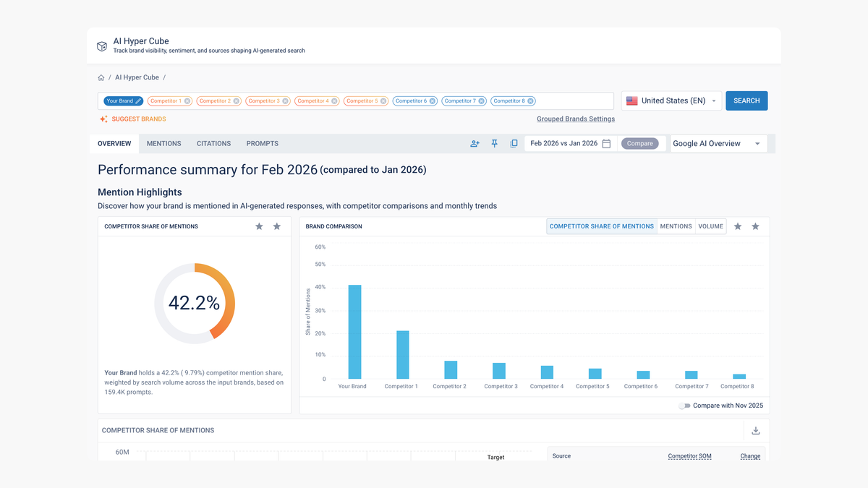Screen dimensions: 868x488
Task: Click the Change column header
Action: coord(750,456)
